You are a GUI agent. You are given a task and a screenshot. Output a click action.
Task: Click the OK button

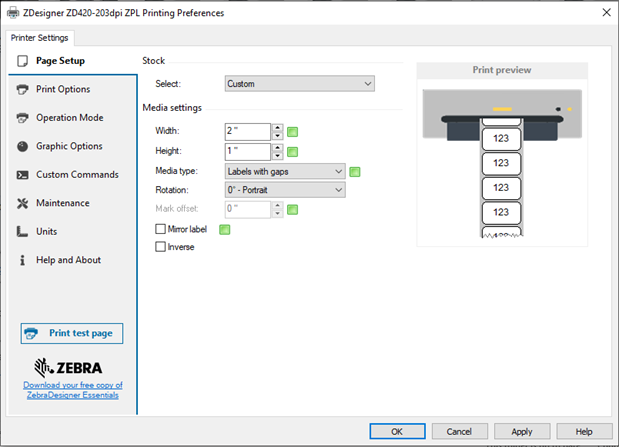tap(398, 431)
